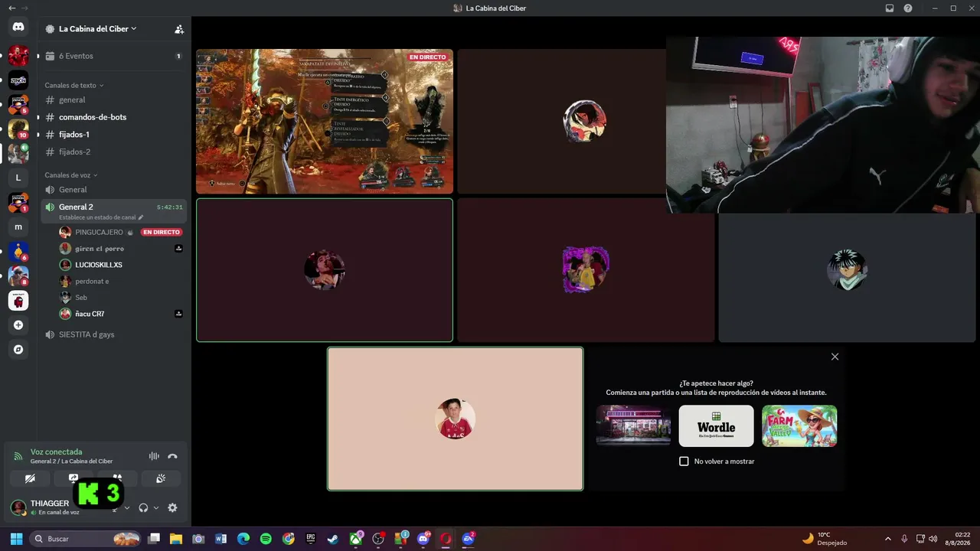This screenshot has width=980, height=551.
Task: Open the ZENON server icon
Action: click(x=18, y=80)
